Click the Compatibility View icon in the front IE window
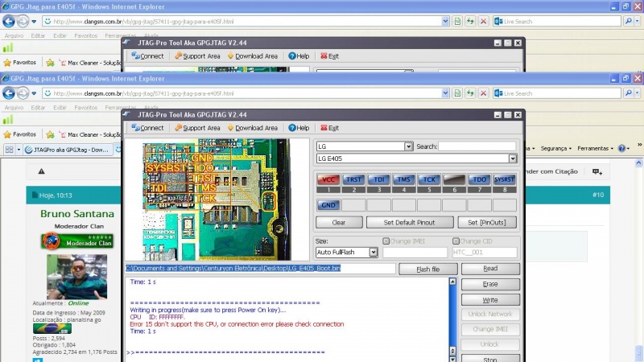 [457, 93]
